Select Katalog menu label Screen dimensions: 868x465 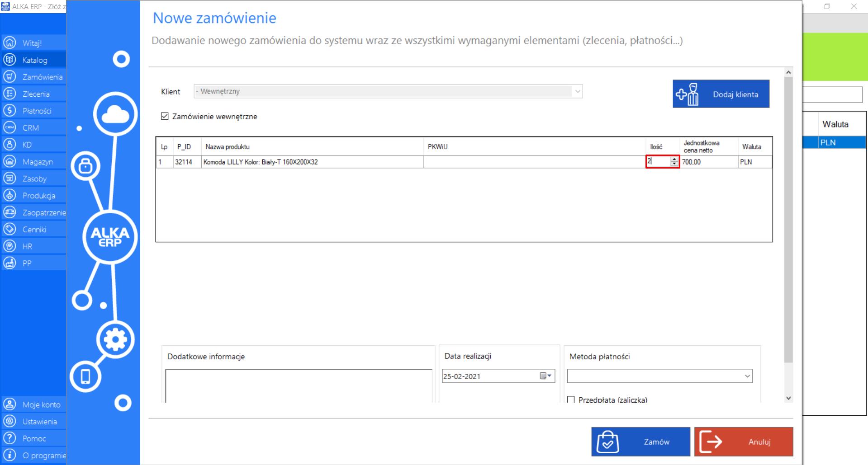pyautogui.click(x=35, y=60)
